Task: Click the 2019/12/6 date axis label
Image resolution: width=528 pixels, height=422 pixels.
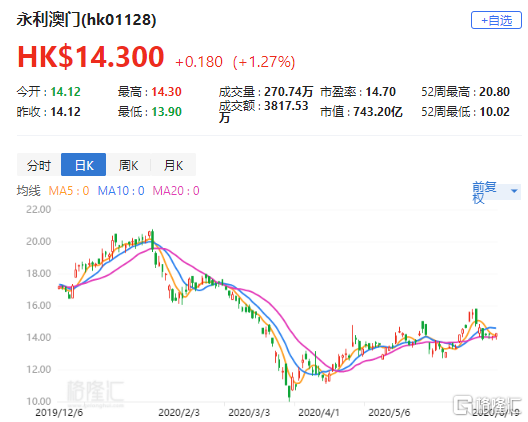Action: [x=59, y=413]
